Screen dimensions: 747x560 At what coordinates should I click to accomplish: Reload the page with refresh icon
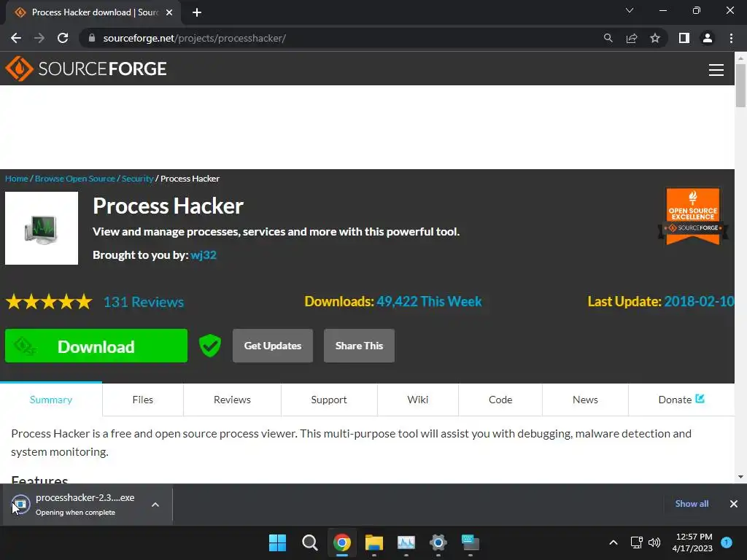point(63,38)
